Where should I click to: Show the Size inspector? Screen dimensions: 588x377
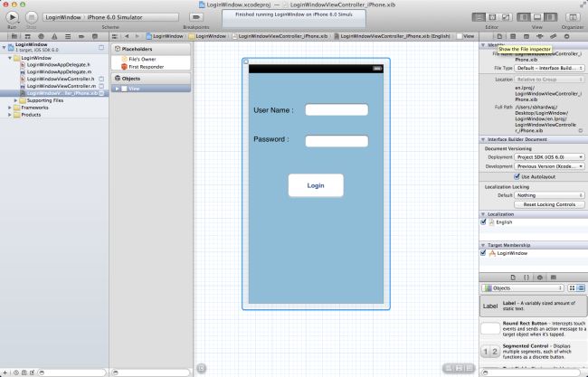553,36
